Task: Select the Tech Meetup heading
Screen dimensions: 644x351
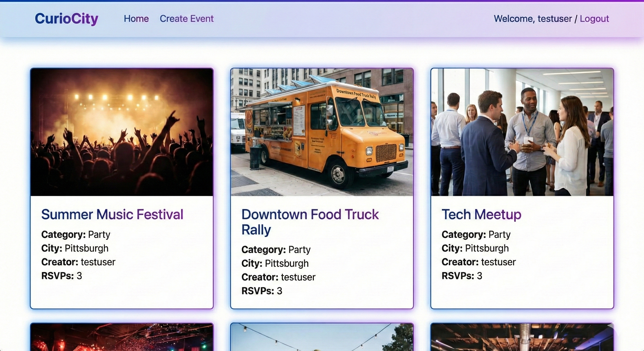Action: click(481, 214)
